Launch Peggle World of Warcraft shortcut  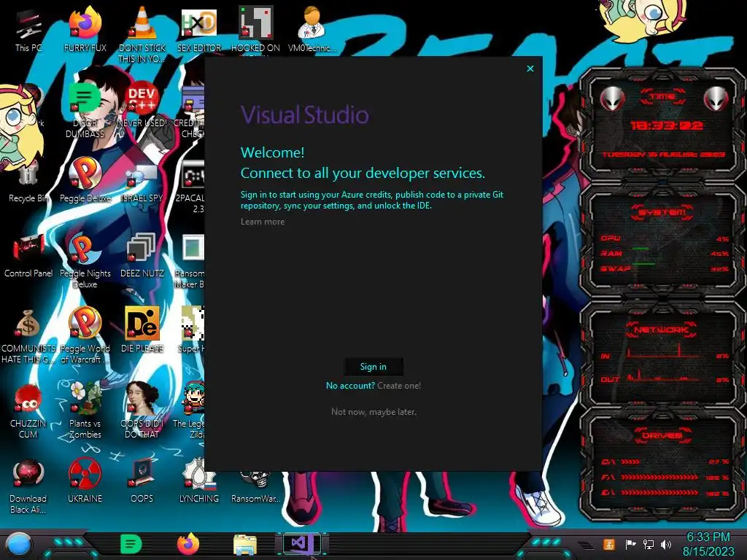[x=85, y=335]
